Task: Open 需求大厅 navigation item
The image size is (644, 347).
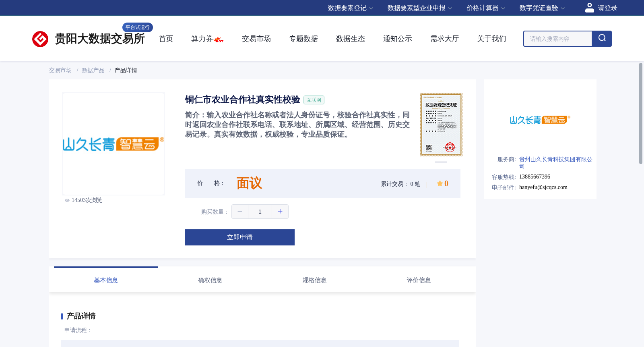Action: (x=445, y=39)
